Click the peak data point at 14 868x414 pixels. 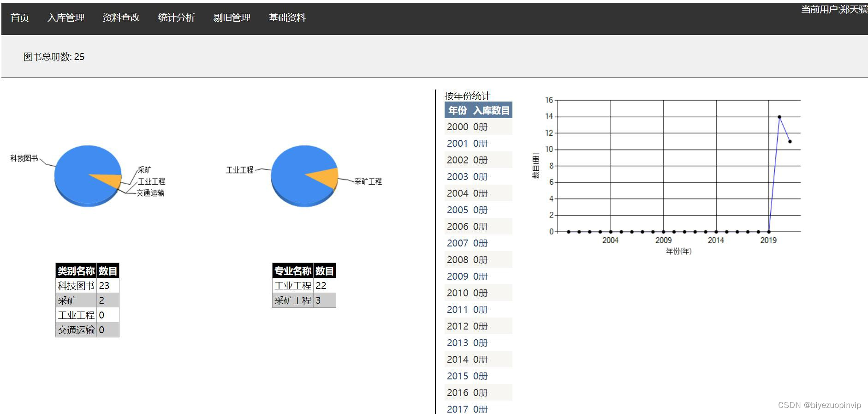(x=779, y=117)
